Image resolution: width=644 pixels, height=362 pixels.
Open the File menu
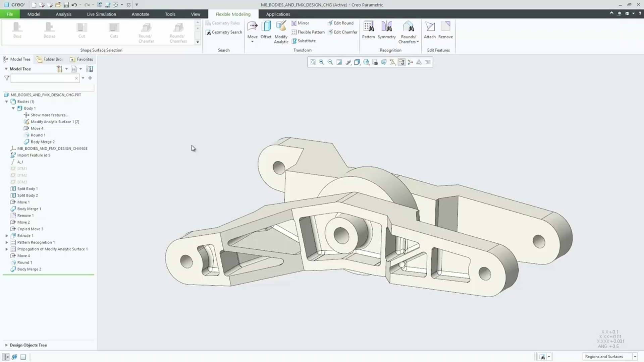click(10, 14)
